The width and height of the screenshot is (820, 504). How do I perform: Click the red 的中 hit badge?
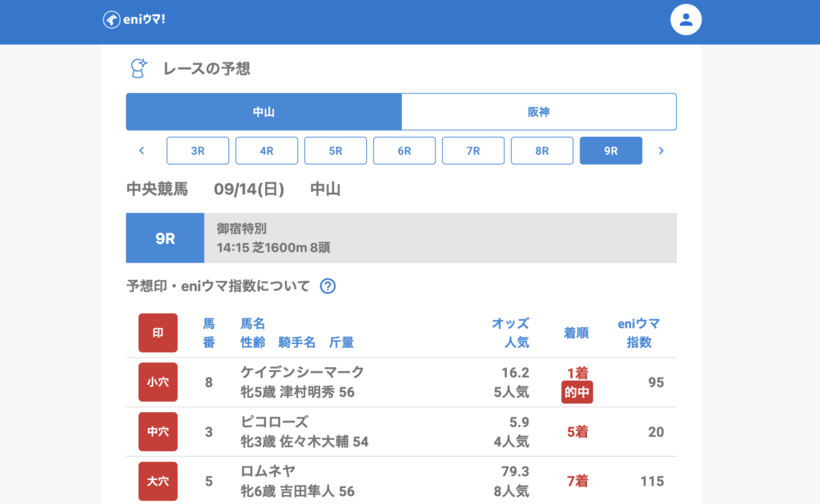click(x=577, y=393)
